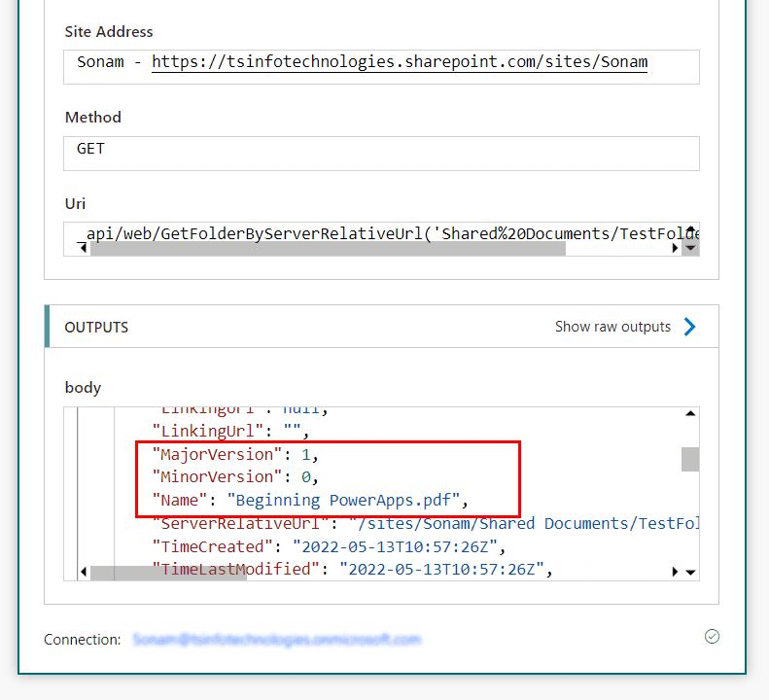Click the "ServerRelativeUrl" line
Viewport: 769px width, 700px height.
pos(425,523)
